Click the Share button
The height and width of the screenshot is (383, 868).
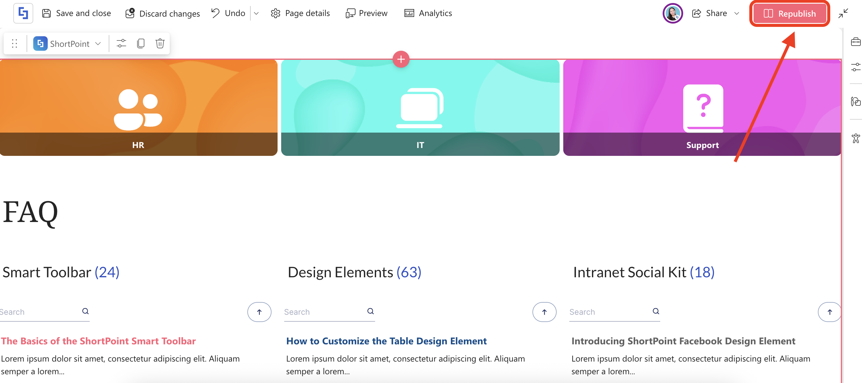pos(709,14)
